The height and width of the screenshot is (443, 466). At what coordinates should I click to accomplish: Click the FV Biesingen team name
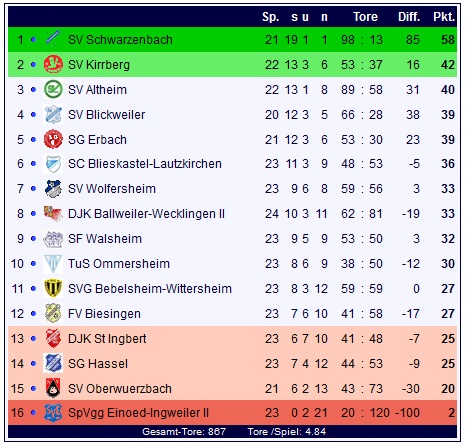[x=104, y=314]
